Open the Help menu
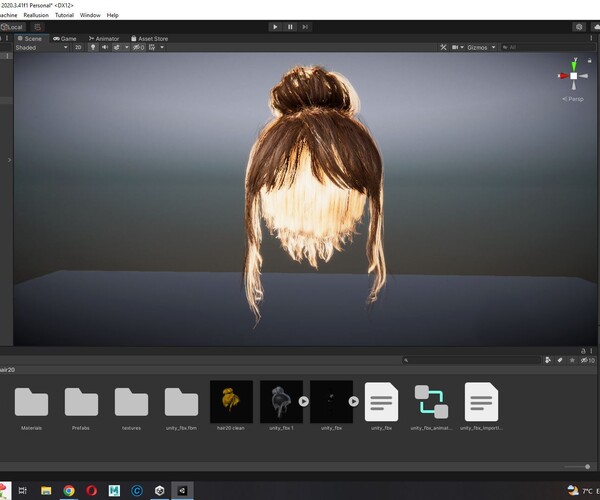 (x=112, y=15)
